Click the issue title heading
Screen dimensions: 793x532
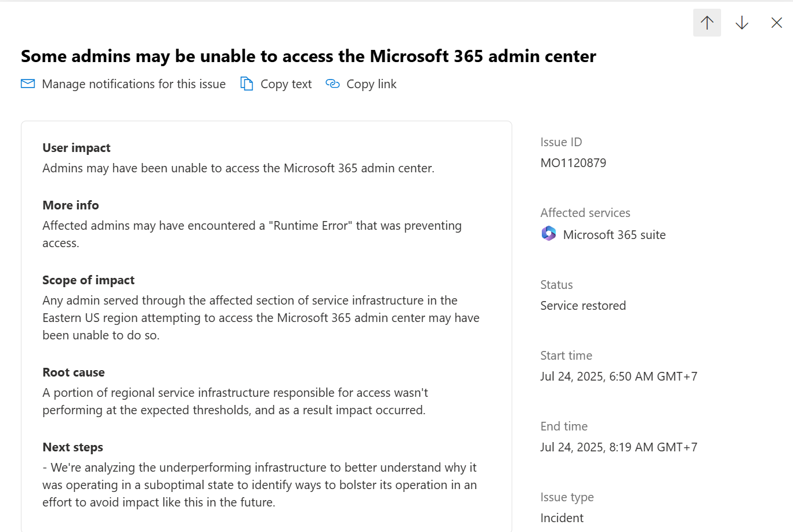309,56
